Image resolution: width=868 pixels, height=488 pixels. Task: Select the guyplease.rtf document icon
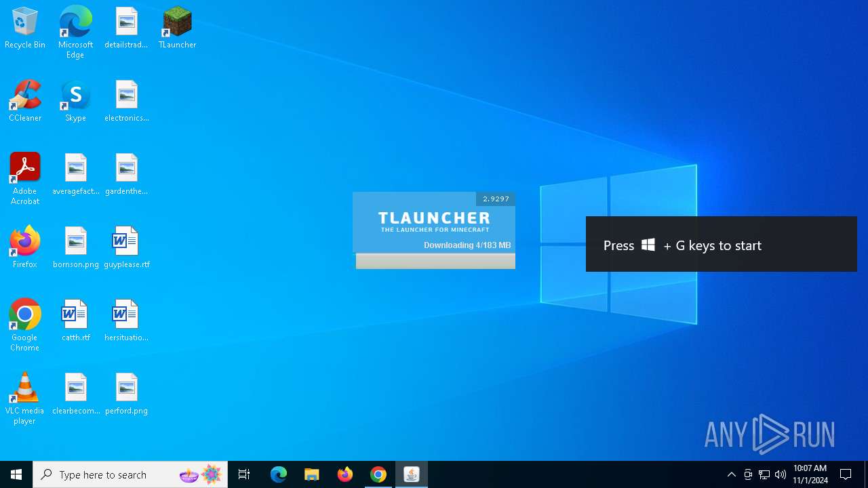pos(126,248)
